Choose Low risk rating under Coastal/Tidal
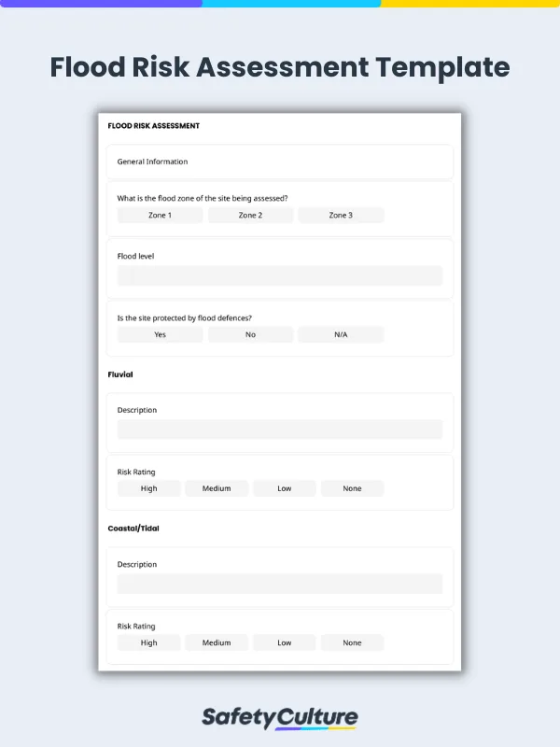The width and height of the screenshot is (560, 747). pyautogui.click(x=284, y=642)
